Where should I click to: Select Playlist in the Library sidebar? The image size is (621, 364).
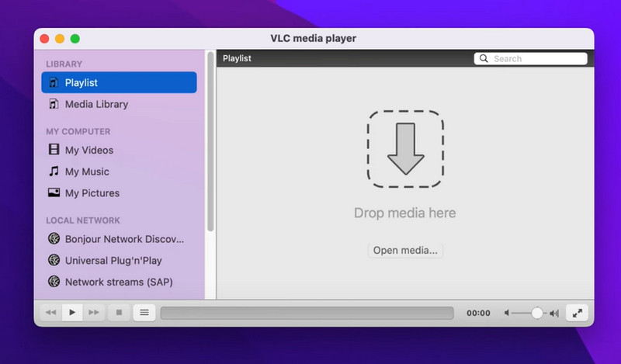pyautogui.click(x=119, y=82)
